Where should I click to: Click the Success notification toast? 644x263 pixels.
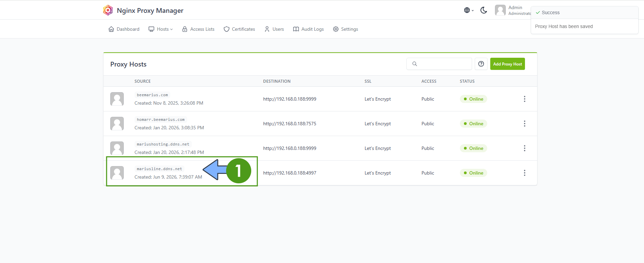click(x=585, y=20)
